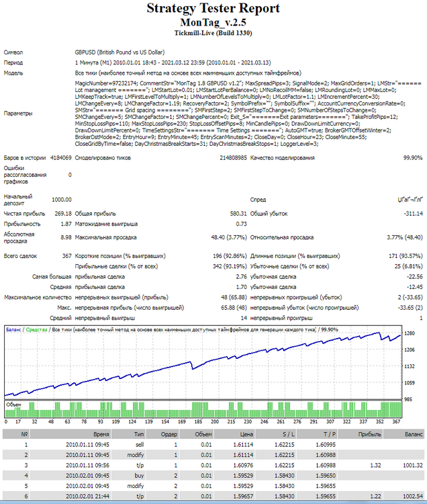
Task: Click largest loss trade value -22.56
Action: click(x=414, y=276)
